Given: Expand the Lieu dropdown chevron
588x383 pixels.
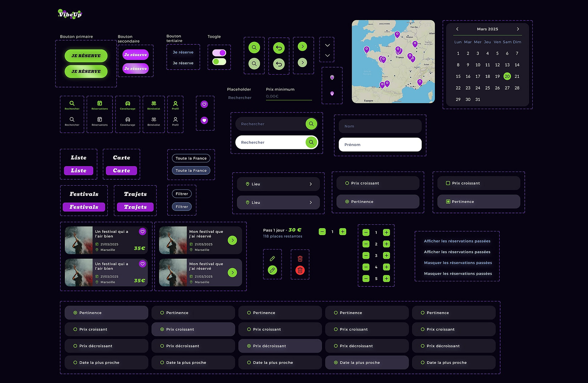Looking at the screenshot, I should [x=311, y=184].
